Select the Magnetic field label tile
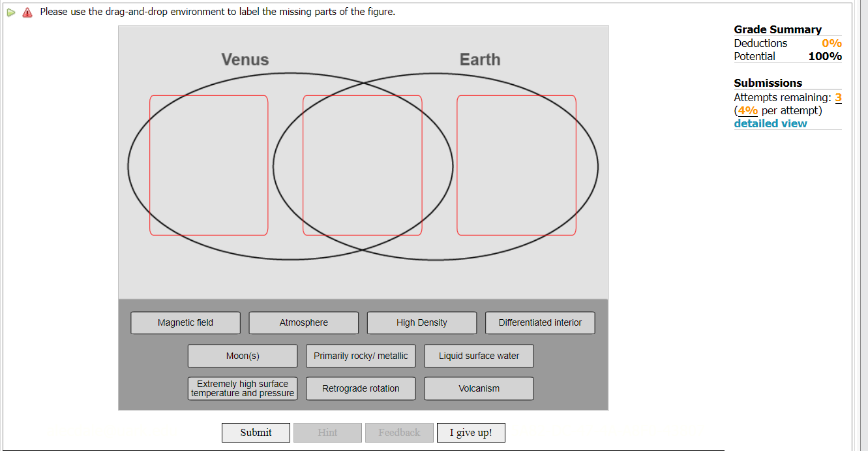Screen dimensions: 868x451 (x=185, y=322)
